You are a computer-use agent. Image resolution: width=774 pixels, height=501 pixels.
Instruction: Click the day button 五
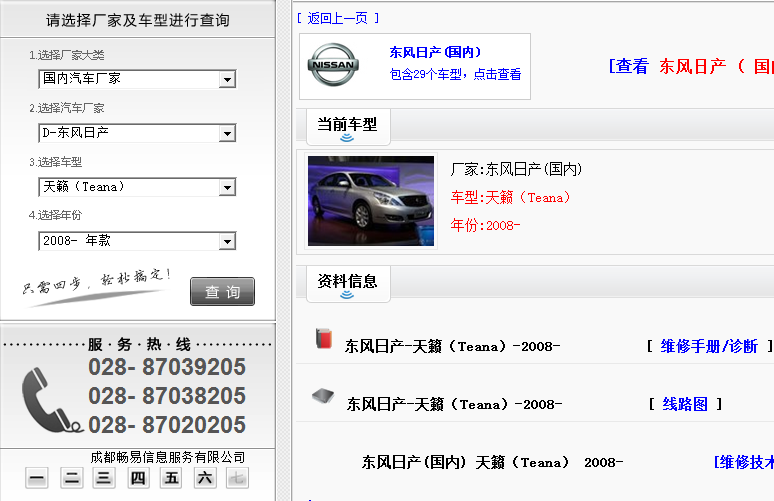tap(171, 478)
